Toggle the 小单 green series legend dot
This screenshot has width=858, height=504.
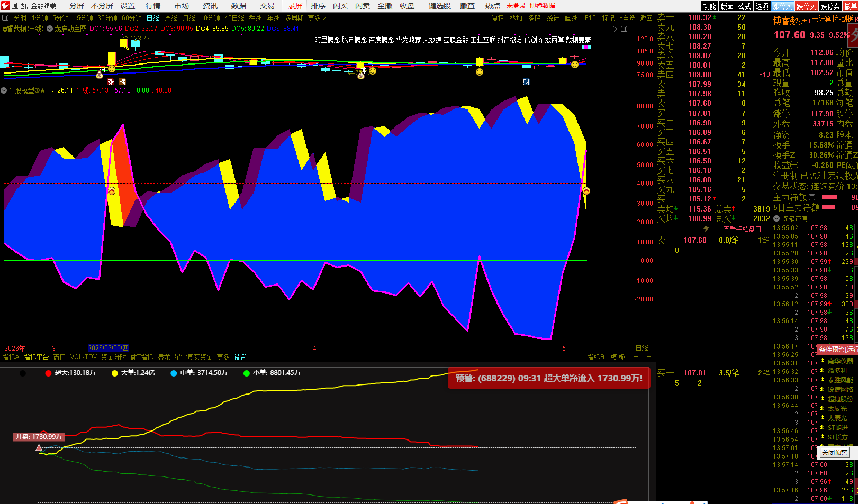(x=247, y=373)
